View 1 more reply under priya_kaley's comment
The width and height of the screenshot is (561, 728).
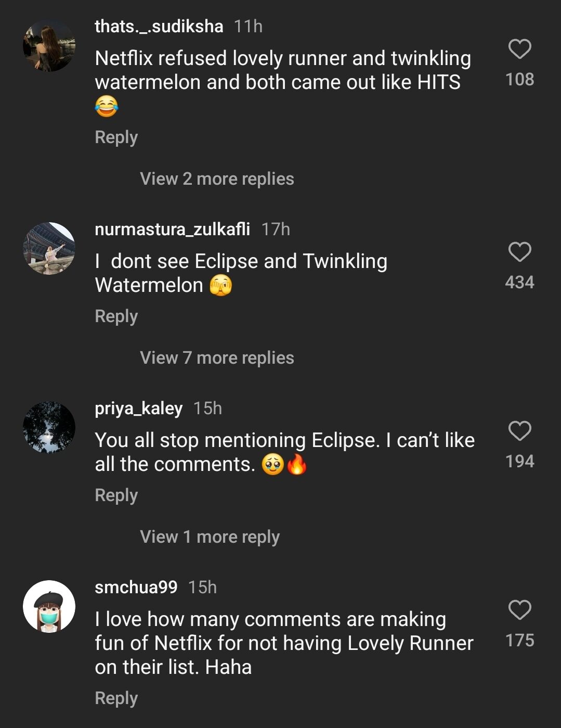[x=209, y=537]
